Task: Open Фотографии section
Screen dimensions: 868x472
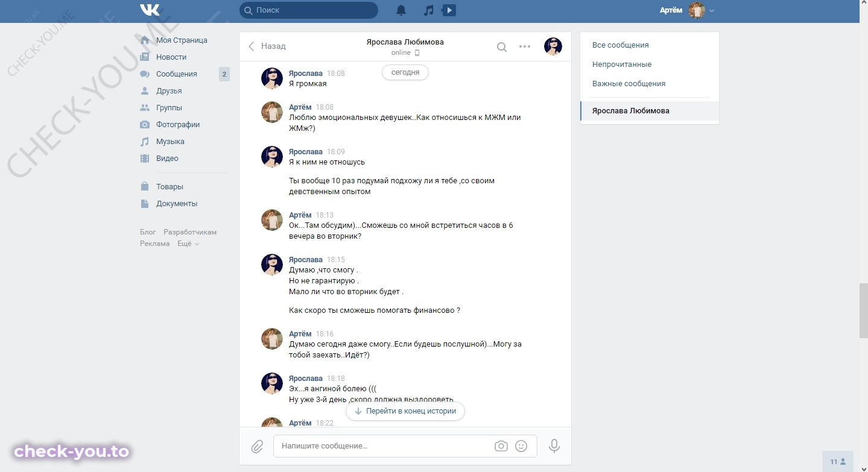Action: (178, 125)
